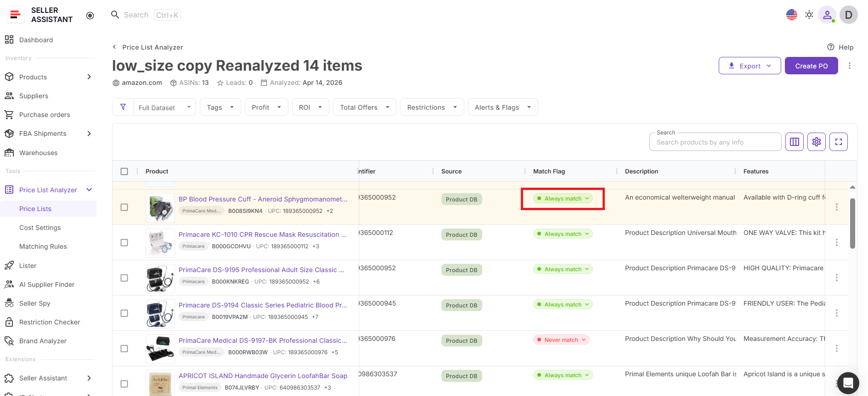Check the Primacare KC-1010 CPR Rescue Mask row
Viewport: 868px width, 396px height.
pos(124,242)
